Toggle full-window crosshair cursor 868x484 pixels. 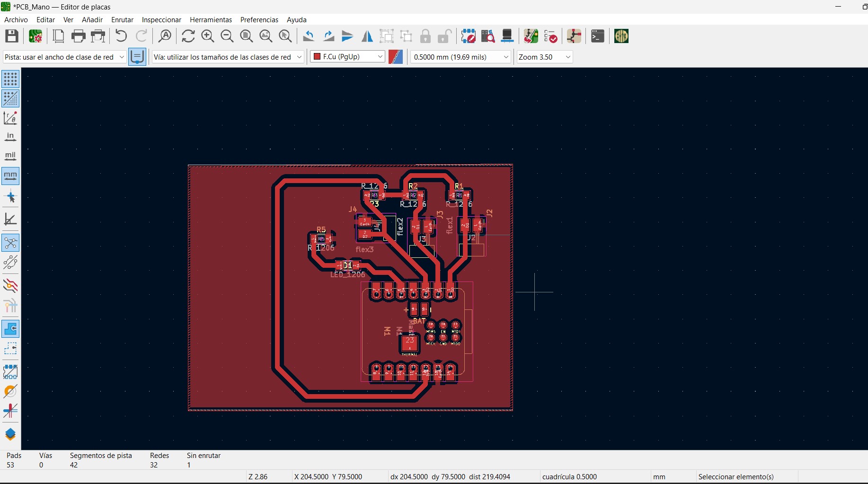(x=10, y=197)
